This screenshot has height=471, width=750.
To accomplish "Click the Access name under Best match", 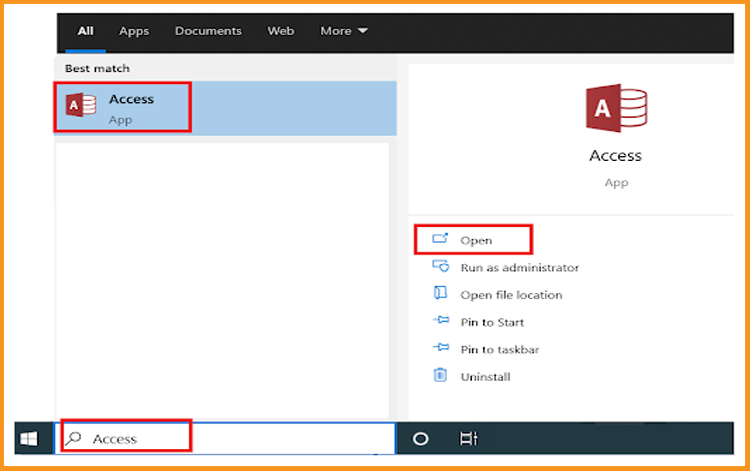I will coord(132,99).
